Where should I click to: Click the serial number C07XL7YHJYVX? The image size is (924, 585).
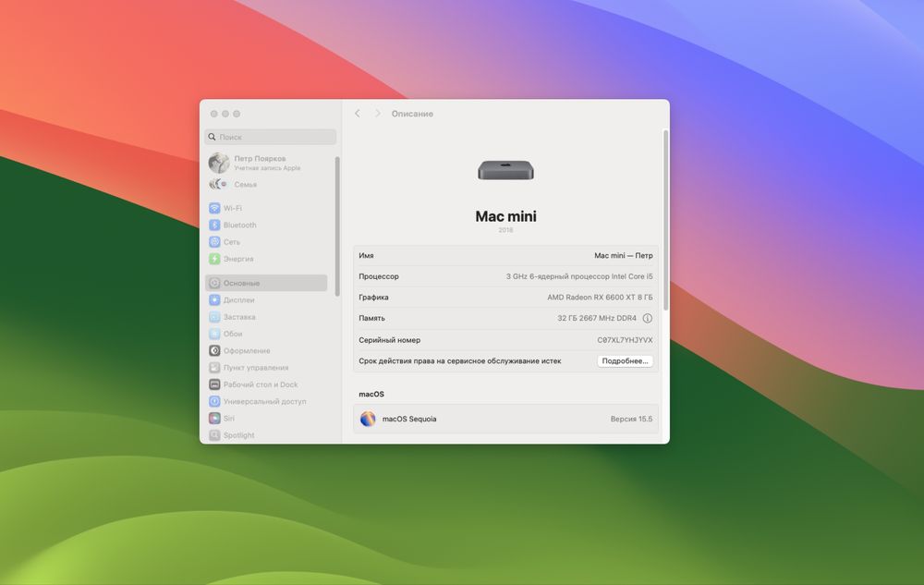pyautogui.click(x=625, y=340)
